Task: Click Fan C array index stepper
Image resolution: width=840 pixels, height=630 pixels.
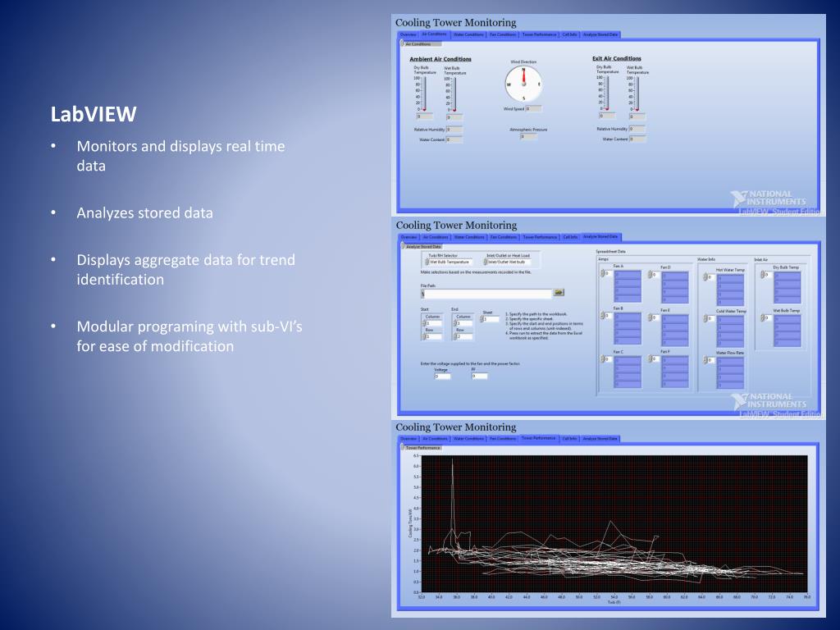Action: tap(603, 359)
